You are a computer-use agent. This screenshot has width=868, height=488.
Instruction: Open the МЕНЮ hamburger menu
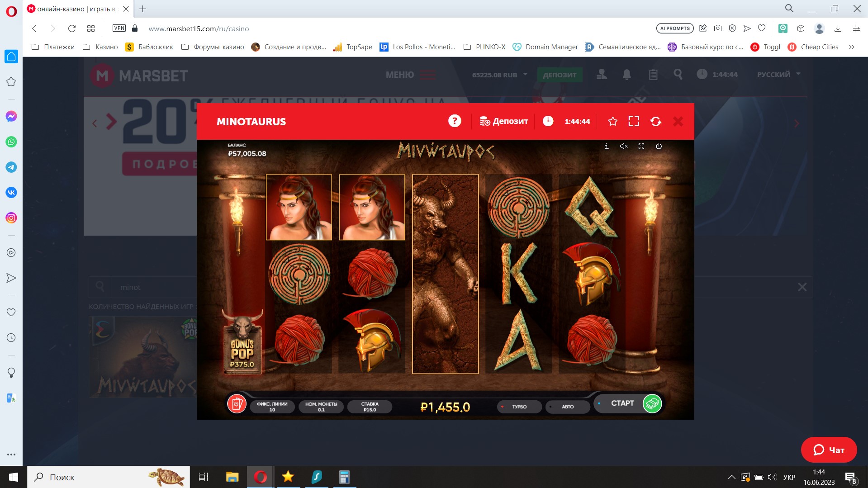[x=411, y=75]
